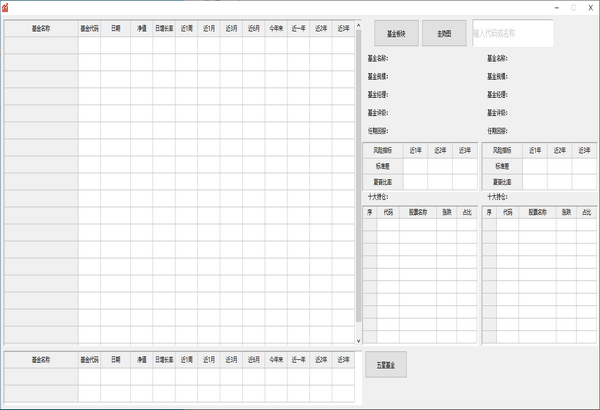600x410 pixels.
Task: Select the 近3年 header in bottom table
Action: [343, 360]
